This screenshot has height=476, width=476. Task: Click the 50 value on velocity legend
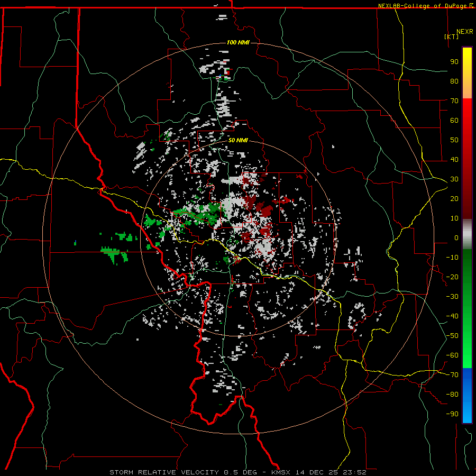pyautogui.click(x=454, y=140)
